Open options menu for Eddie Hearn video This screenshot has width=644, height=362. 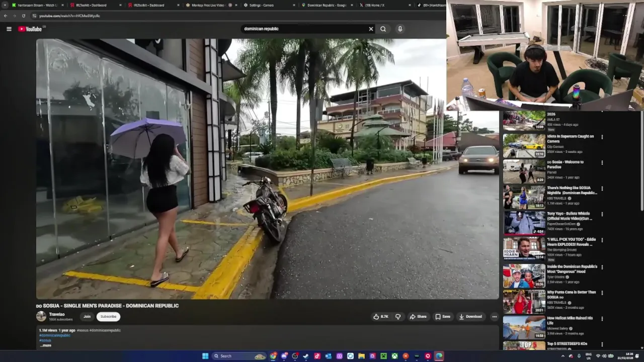602,240
